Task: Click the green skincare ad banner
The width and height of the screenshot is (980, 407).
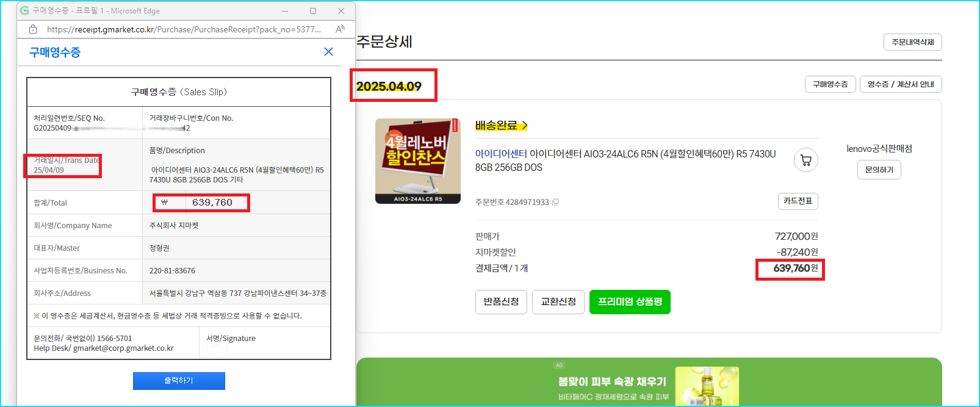Action: pos(649,382)
